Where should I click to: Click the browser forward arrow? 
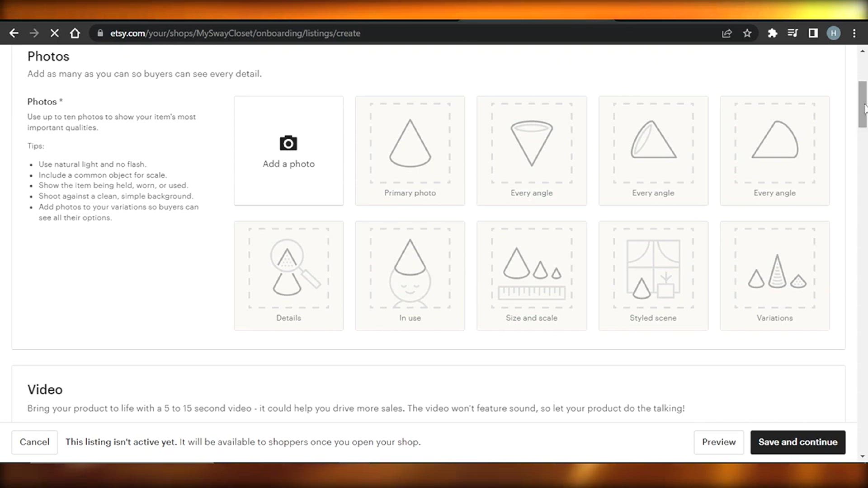coord(34,33)
